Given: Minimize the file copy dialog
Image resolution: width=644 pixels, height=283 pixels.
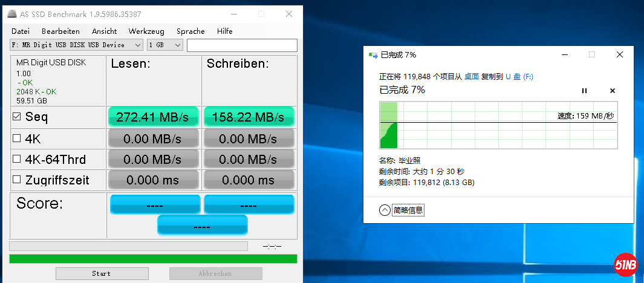Looking at the screenshot, I should [x=564, y=54].
